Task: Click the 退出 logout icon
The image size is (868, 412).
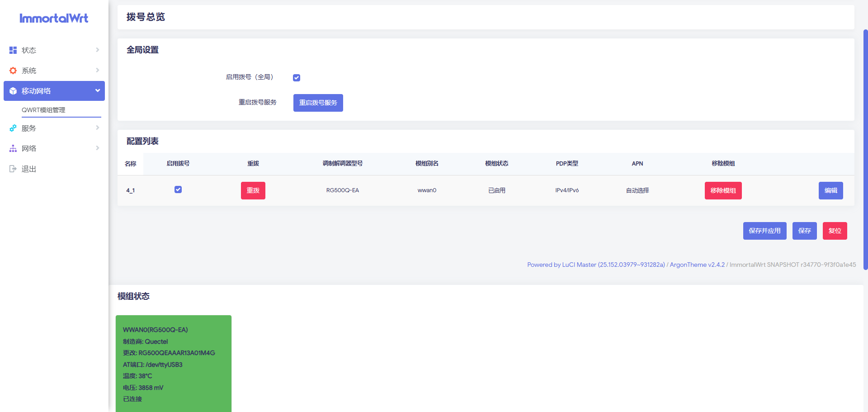Action: 13,169
